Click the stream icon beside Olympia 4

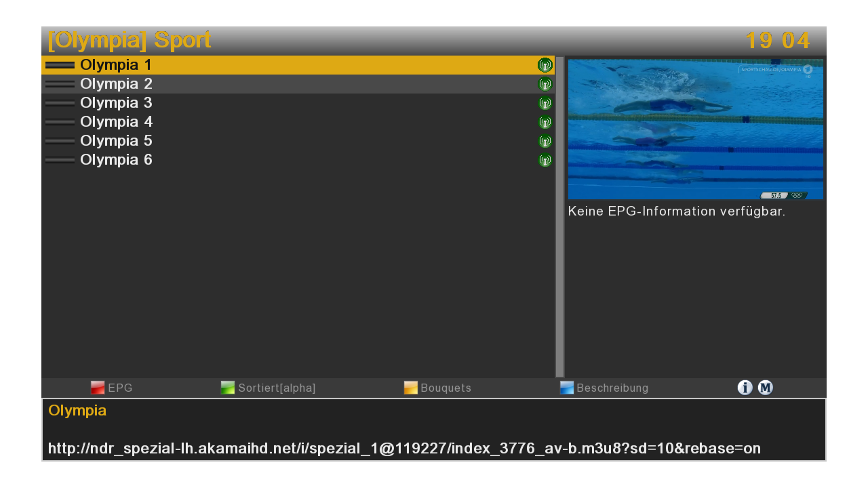pos(545,122)
